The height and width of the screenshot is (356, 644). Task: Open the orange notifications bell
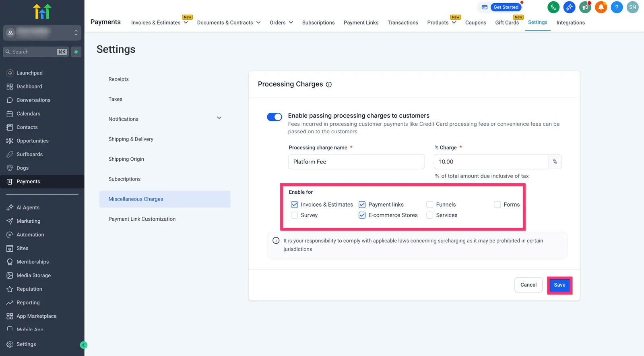[601, 7]
